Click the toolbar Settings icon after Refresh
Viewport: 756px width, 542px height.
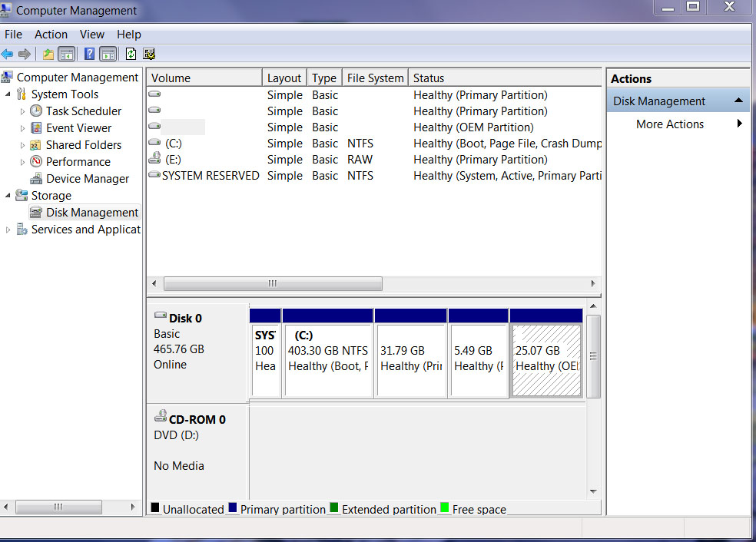tap(149, 54)
